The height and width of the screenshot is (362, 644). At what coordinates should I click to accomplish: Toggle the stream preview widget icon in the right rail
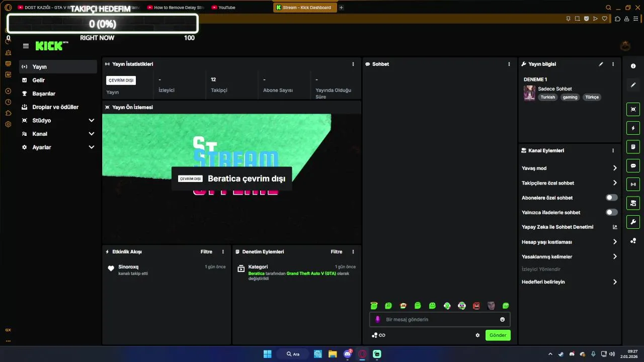(x=633, y=109)
